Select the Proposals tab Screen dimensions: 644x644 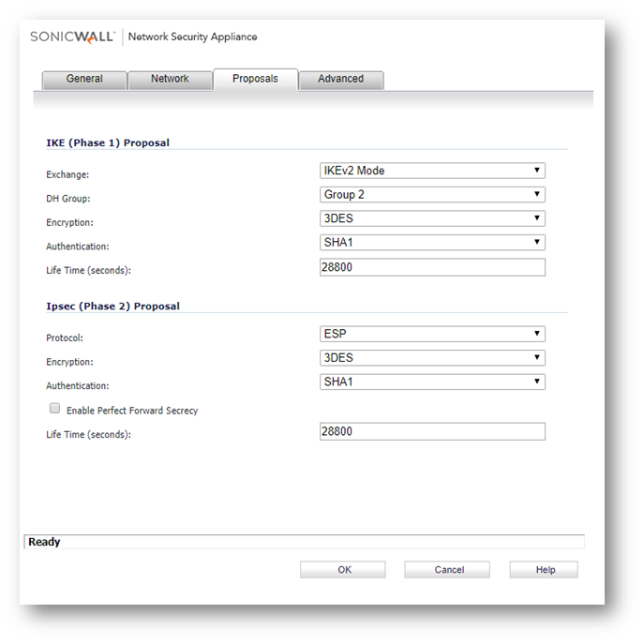pos(255,79)
